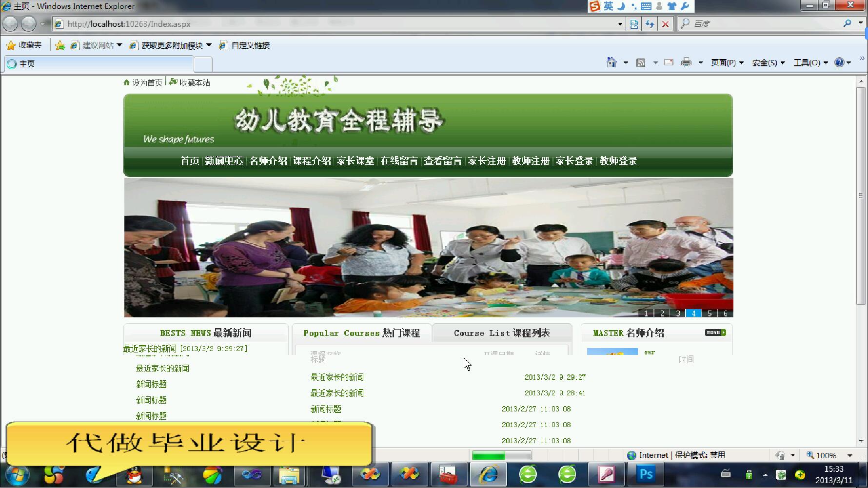Click 设为首页 link at page top
Screen dimensions: 868x488
147,83
